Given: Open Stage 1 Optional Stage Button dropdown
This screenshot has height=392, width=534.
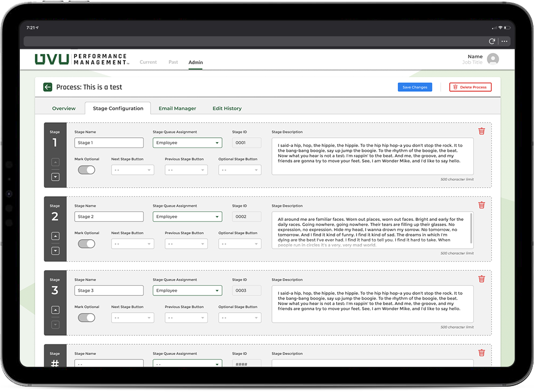Looking at the screenshot, I should 240,170.
